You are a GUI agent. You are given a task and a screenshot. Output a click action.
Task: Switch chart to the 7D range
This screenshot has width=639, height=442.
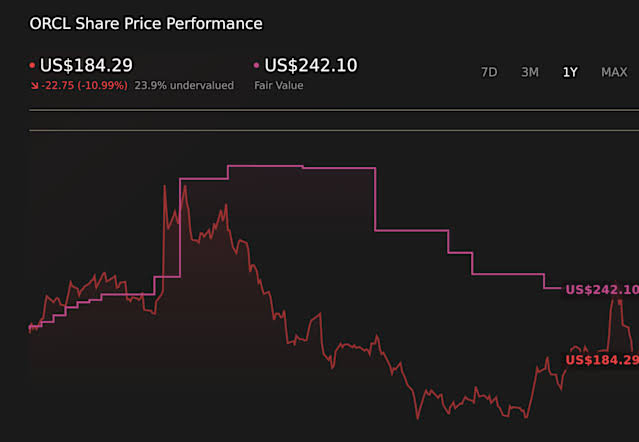coord(489,72)
